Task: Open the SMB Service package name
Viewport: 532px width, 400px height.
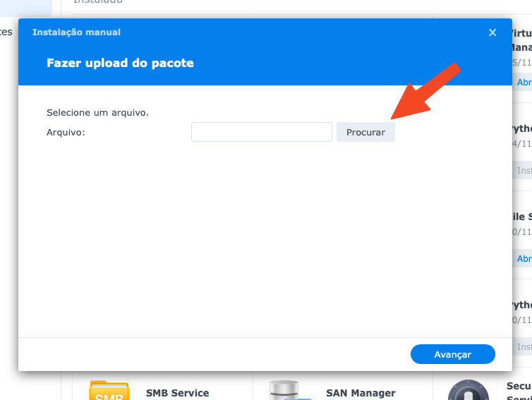Action: point(177,393)
